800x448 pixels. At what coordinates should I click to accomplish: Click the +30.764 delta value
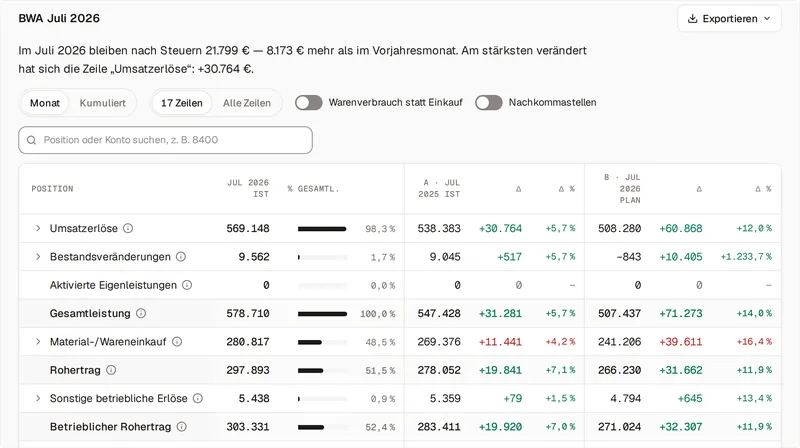click(500, 228)
